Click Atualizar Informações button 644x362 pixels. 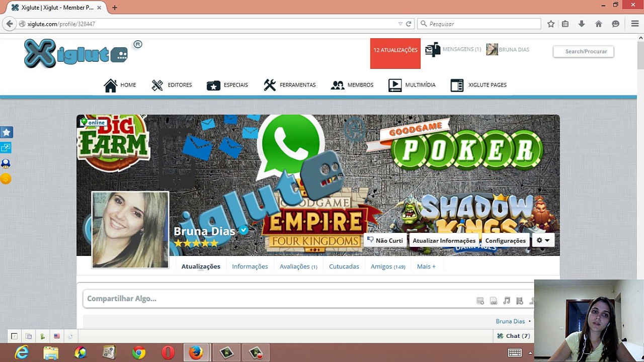click(x=444, y=240)
